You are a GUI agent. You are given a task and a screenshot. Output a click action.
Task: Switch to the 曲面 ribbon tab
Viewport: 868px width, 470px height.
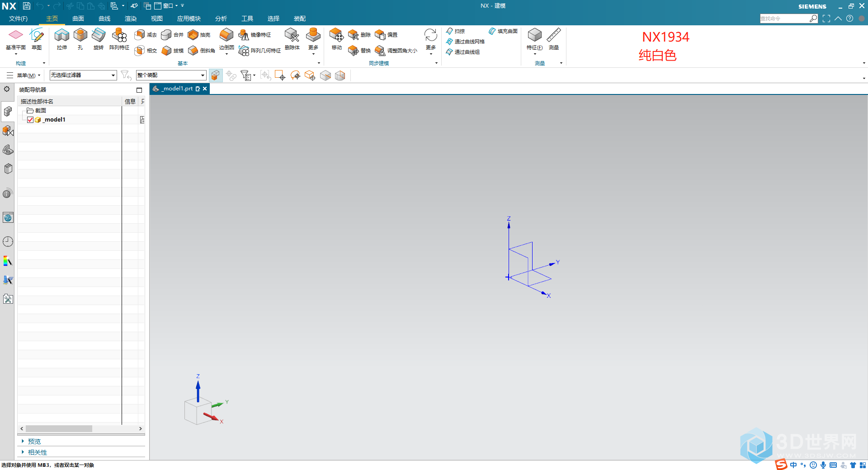pos(78,19)
